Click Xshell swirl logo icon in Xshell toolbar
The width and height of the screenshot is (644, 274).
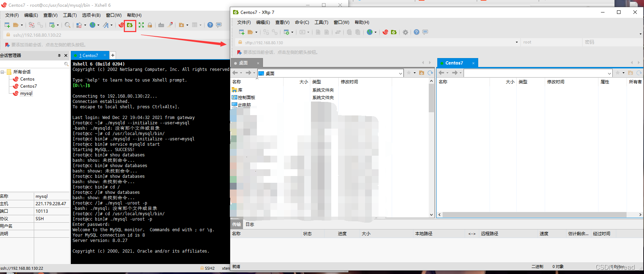[x=121, y=25]
